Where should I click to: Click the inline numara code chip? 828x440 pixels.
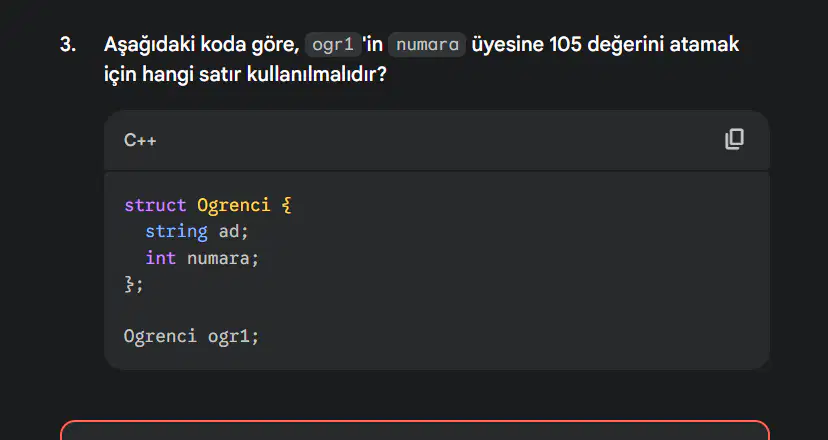tap(427, 44)
